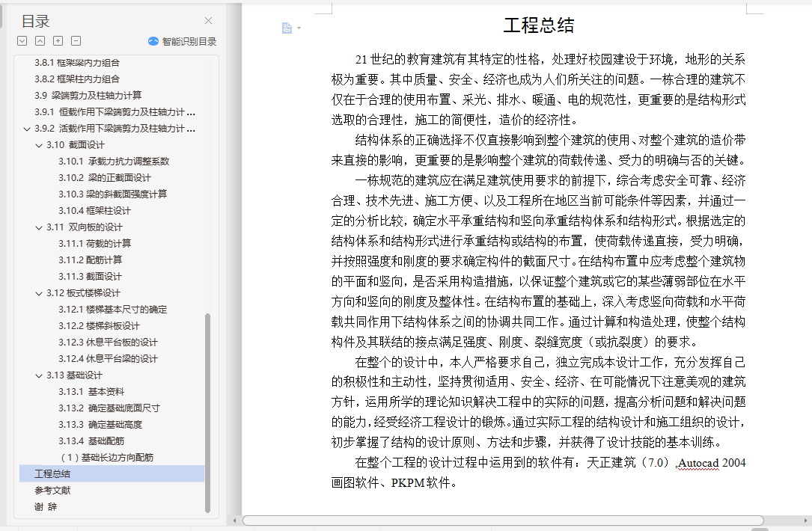Select 3.12 板式楼梯设计 heading

click(x=83, y=293)
